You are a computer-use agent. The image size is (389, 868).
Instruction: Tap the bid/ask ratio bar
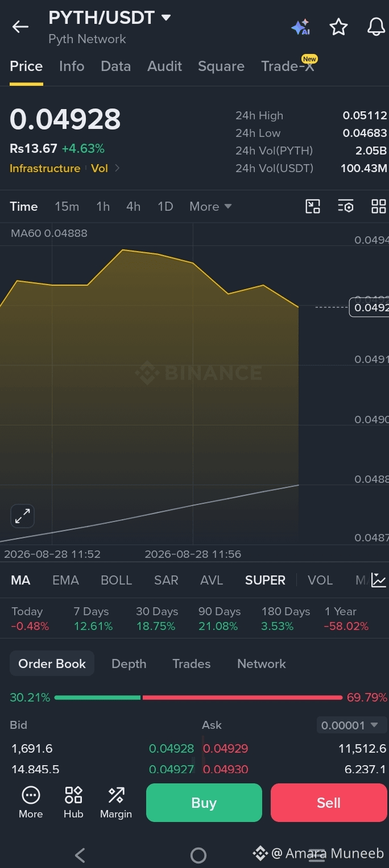(x=198, y=697)
